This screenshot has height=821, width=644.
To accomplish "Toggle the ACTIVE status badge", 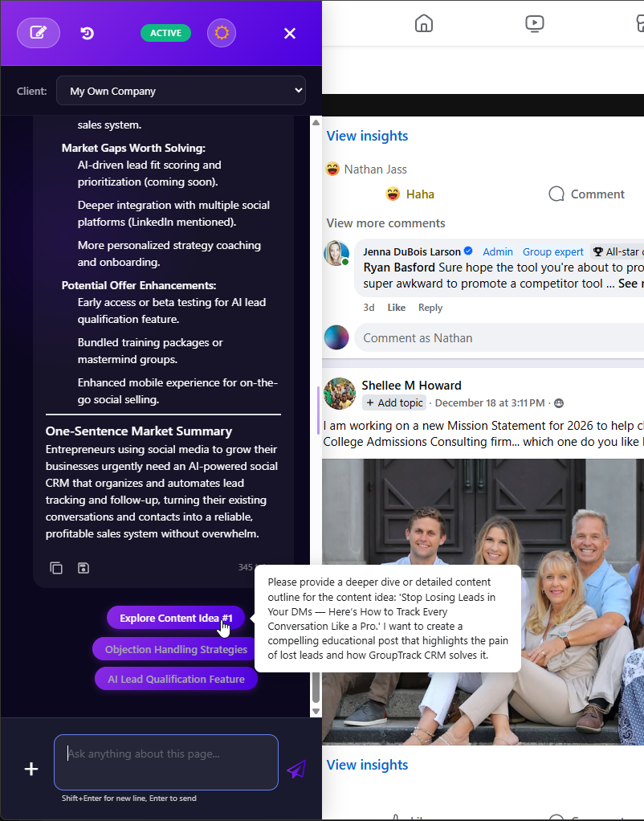I will pyautogui.click(x=165, y=33).
